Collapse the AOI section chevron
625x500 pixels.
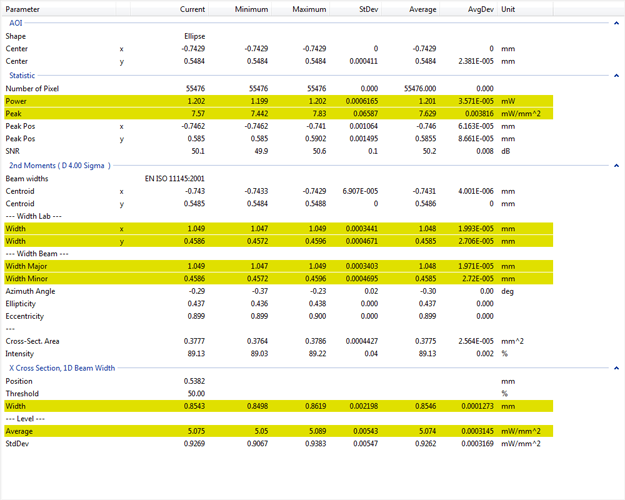[x=616, y=23]
